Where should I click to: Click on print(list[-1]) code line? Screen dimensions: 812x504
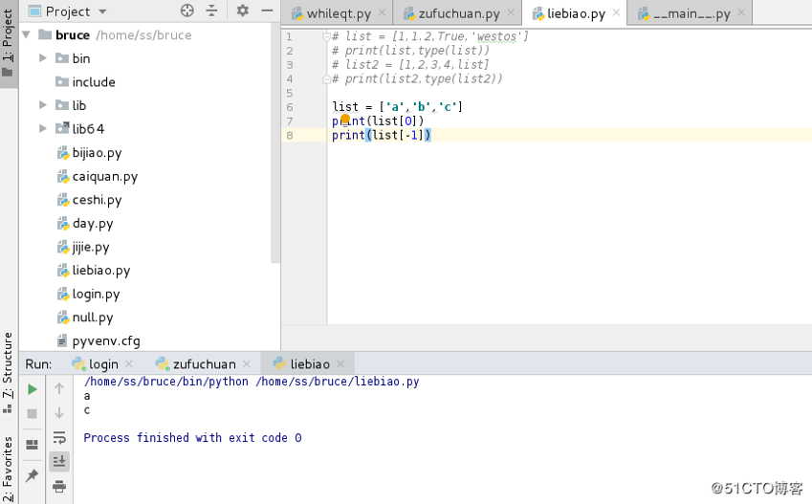(382, 135)
